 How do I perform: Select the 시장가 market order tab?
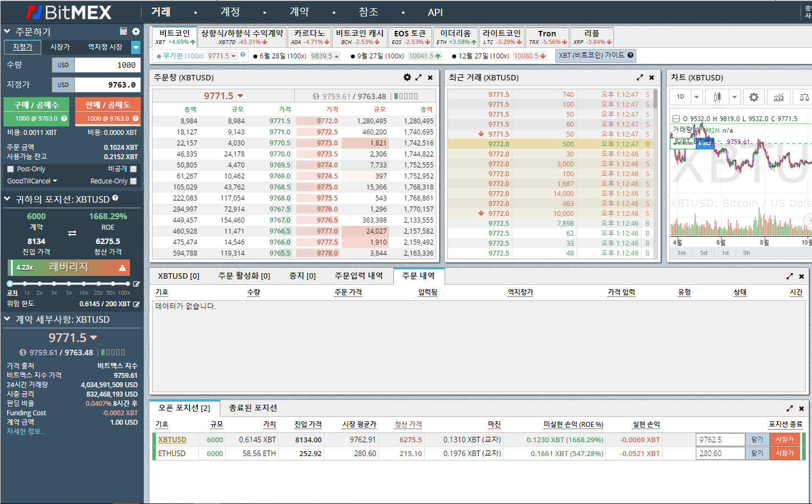tap(60, 47)
